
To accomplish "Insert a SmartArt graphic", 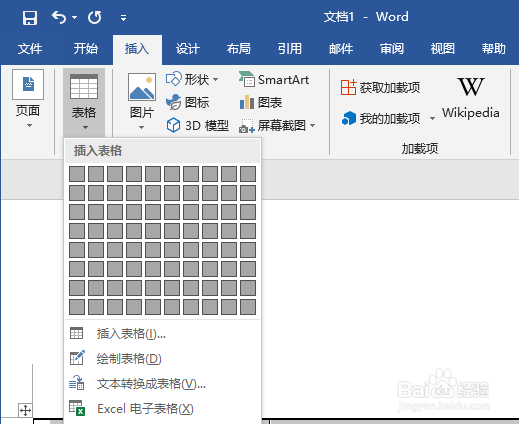I will coord(274,79).
